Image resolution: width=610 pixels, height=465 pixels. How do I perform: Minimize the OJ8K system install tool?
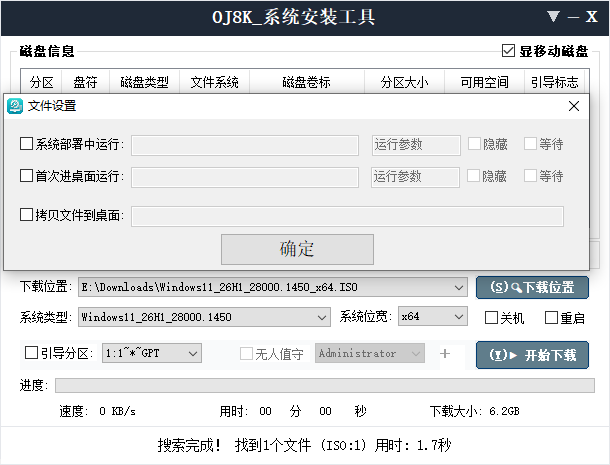573,18
